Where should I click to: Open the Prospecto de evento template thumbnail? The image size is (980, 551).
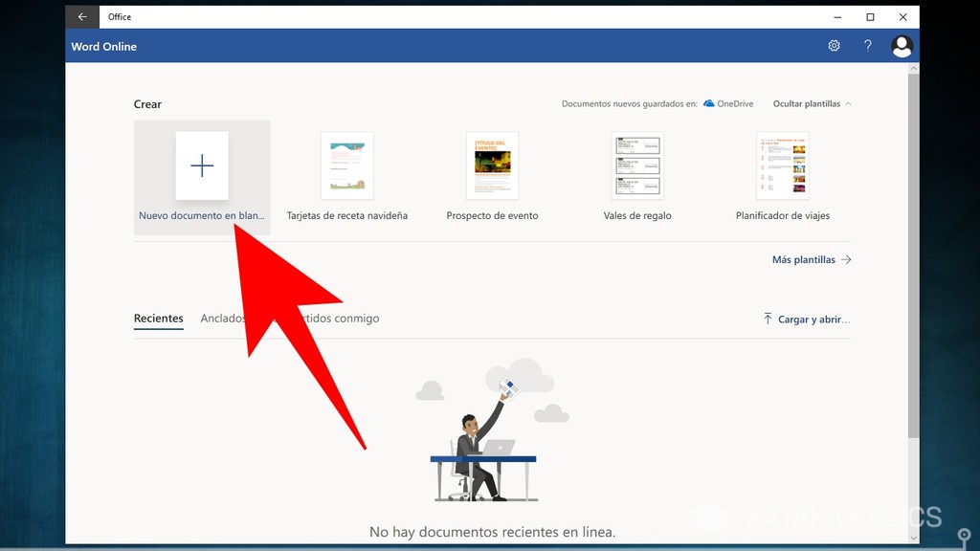point(492,165)
